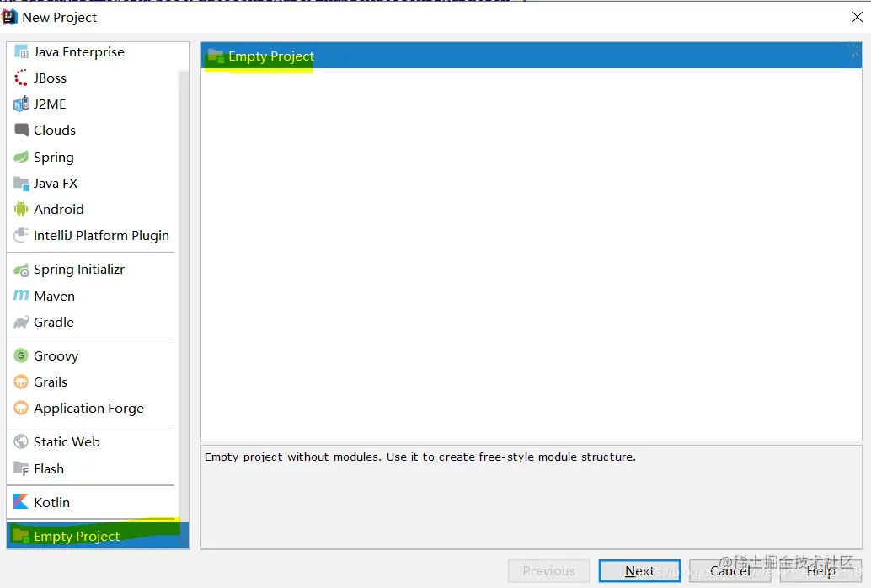Click the Application Forge icon

(21, 408)
